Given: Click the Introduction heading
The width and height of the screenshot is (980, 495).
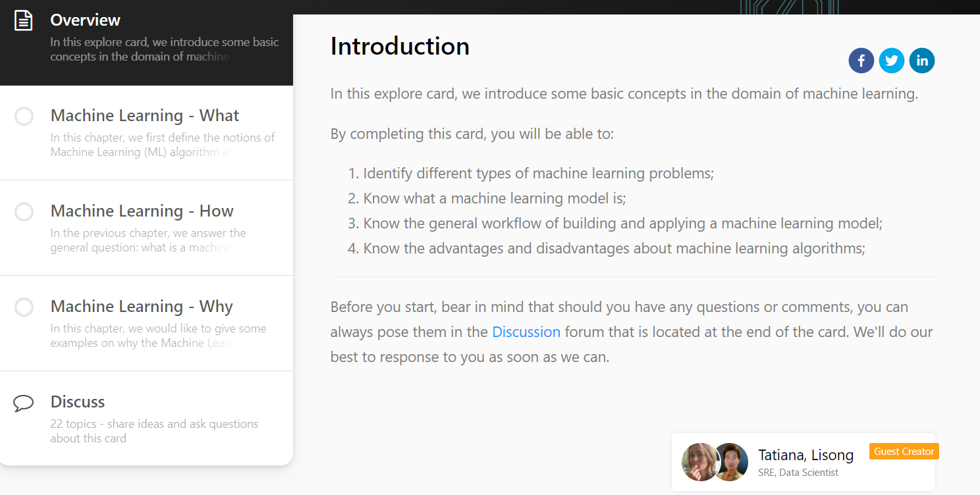Looking at the screenshot, I should click(x=400, y=46).
